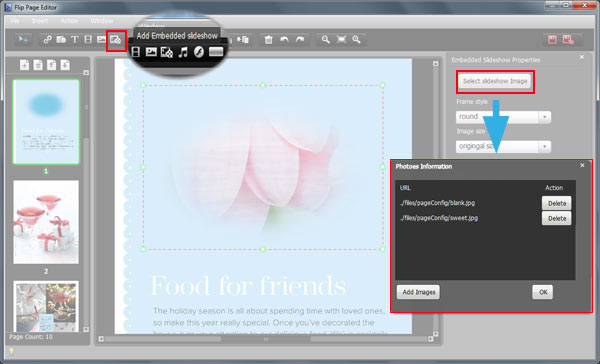600x364 pixels.
Task: Click the Redo arrow icon
Action: (x=300, y=39)
